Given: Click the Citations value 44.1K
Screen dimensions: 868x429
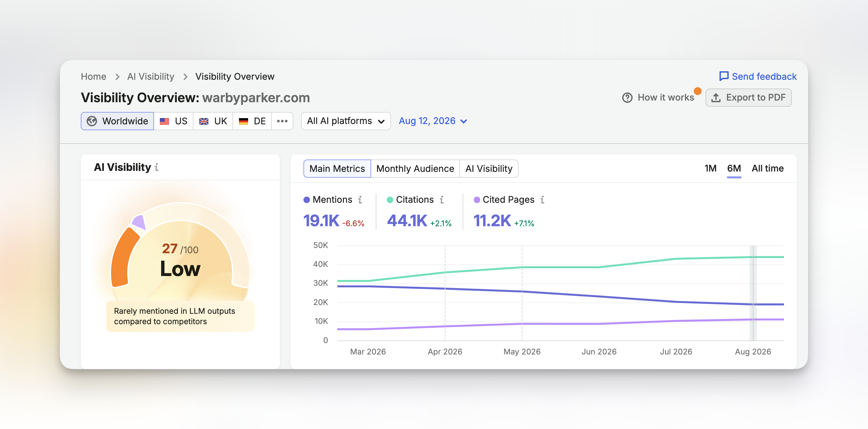Looking at the screenshot, I should 407,221.
